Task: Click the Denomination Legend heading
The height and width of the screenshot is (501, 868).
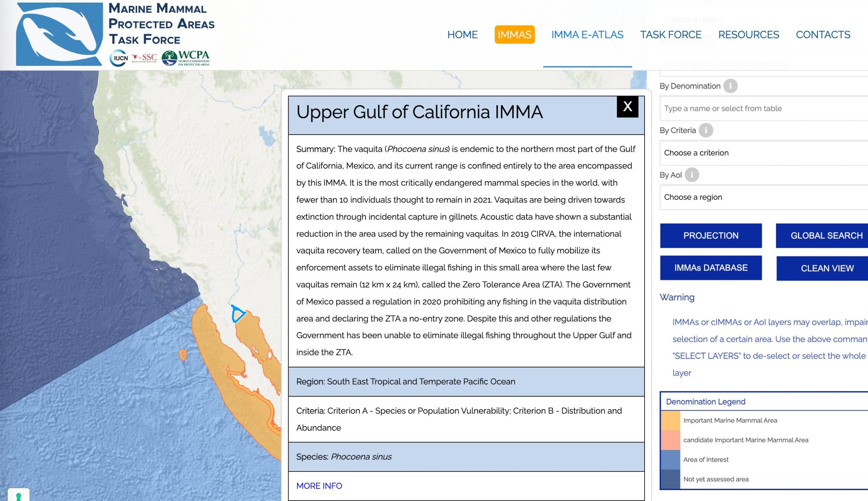Action: 706,401
